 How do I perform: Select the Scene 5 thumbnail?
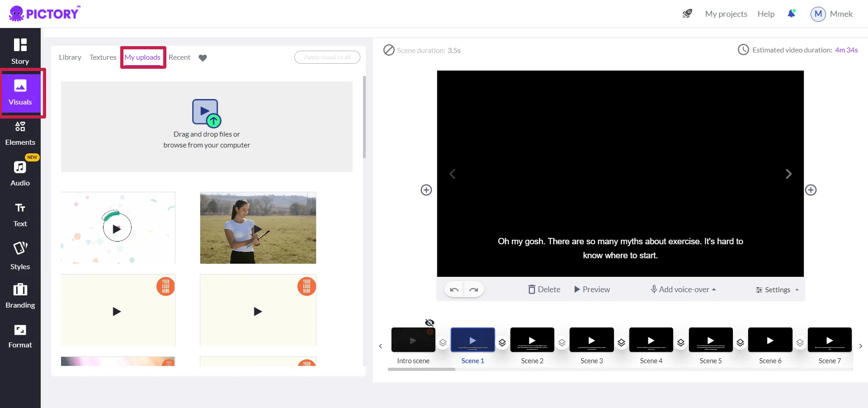coord(711,340)
